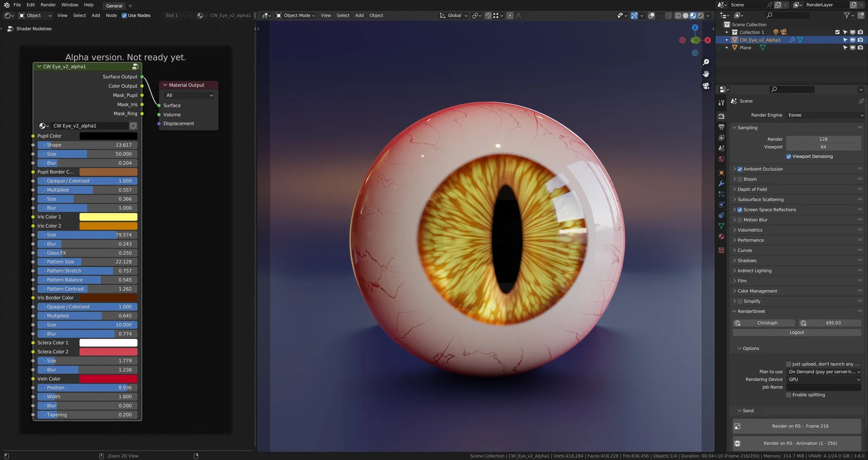The height and width of the screenshot is (460, 868).
Task: Open the Modifier properties tab
Action: (721, 183)
